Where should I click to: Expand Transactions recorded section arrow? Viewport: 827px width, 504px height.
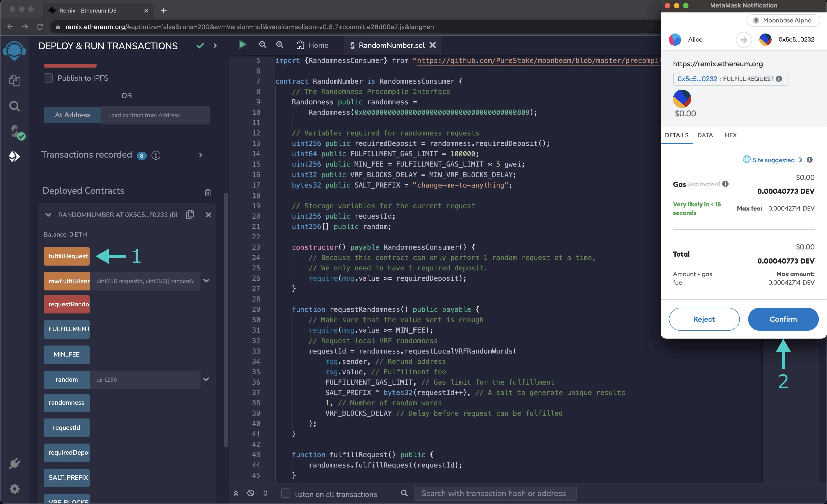pos(201,155)
